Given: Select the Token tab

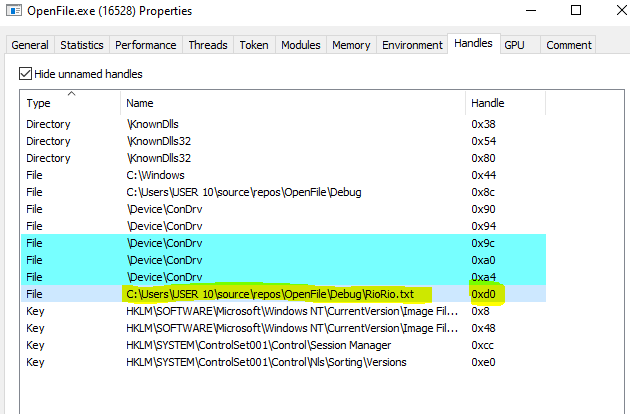Looking at the screenshot, I should [254, 45].
